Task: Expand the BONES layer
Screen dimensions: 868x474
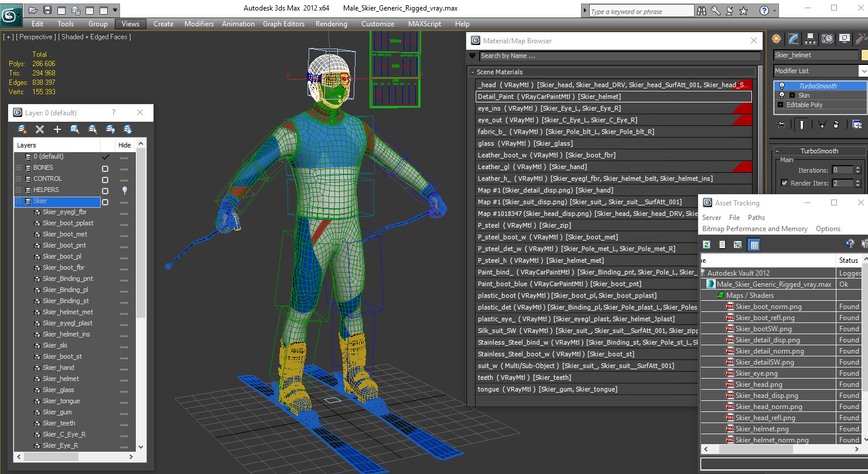Action: click(x=18, y=168)
